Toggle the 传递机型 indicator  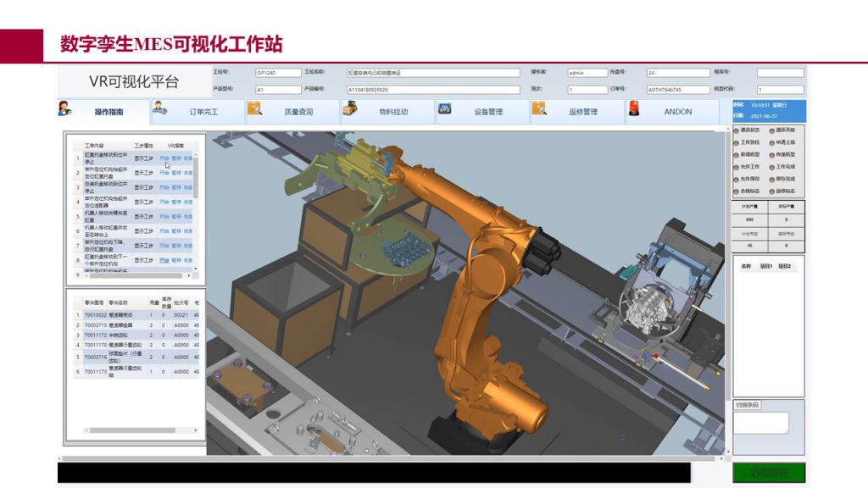[x=771, y=155]
